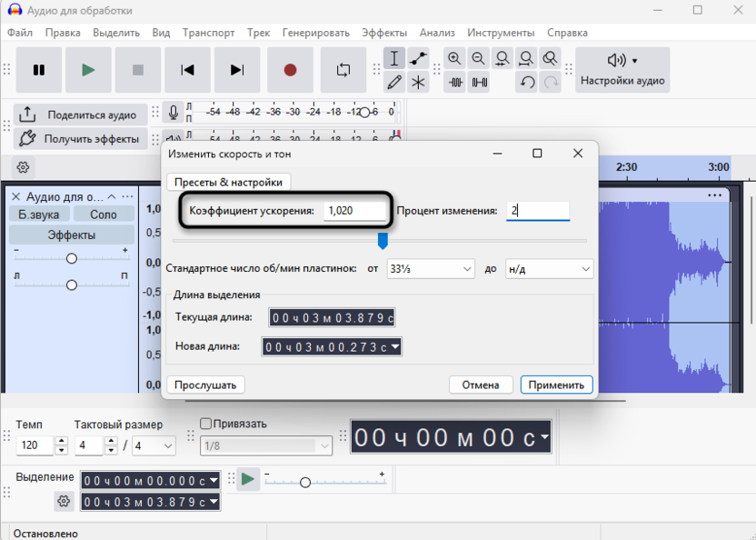
Task: Toggle the Привязать snapping checkbox
Action: [205, 424]
